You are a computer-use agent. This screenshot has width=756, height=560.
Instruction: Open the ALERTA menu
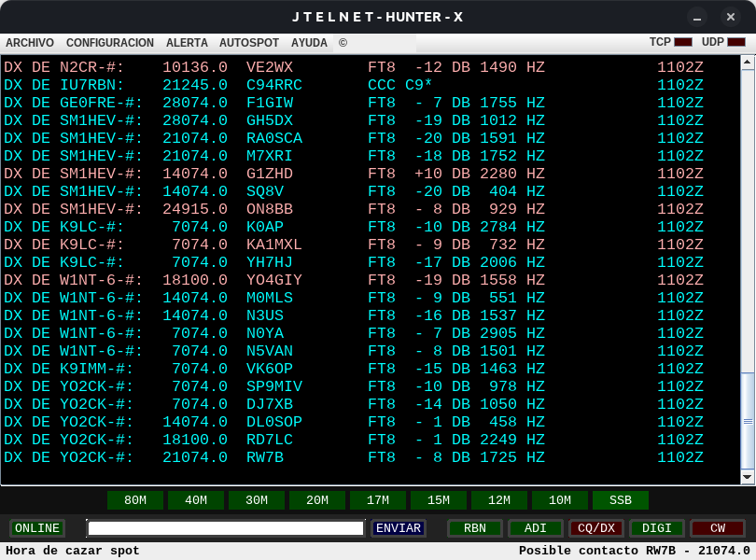(x=187, y=43)
